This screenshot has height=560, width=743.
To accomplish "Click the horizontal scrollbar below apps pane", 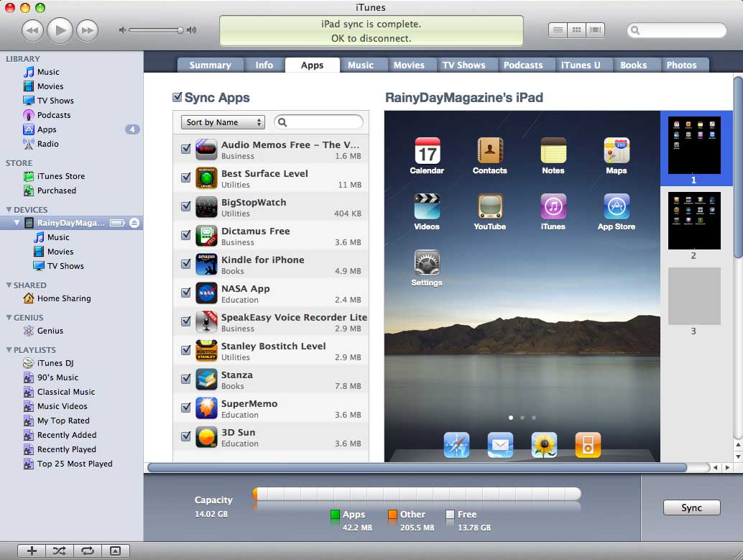I will click(417, 467).
